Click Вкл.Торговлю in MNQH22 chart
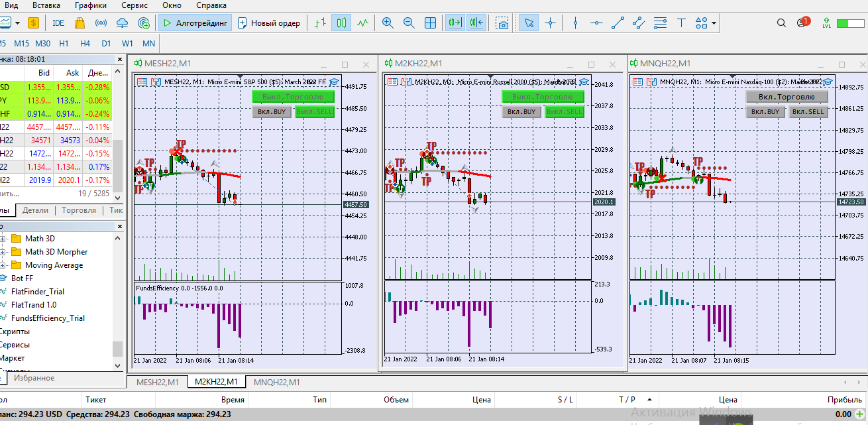The image size is (868, 425). 787,97
